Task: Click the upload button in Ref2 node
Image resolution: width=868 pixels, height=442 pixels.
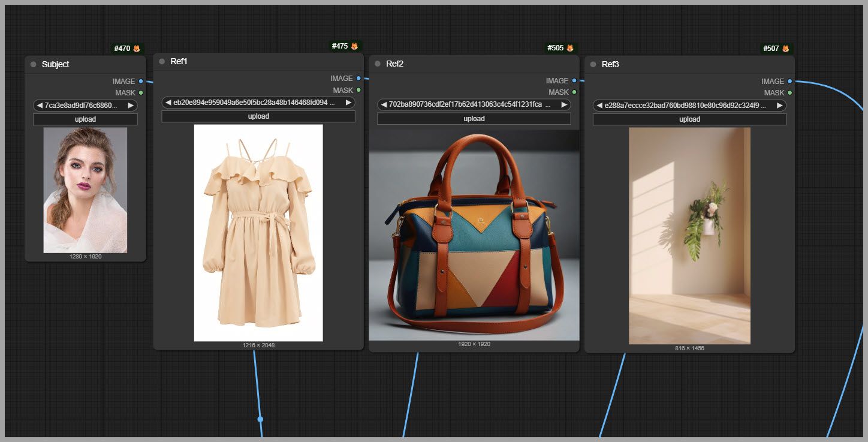Action: pos(474,119)
